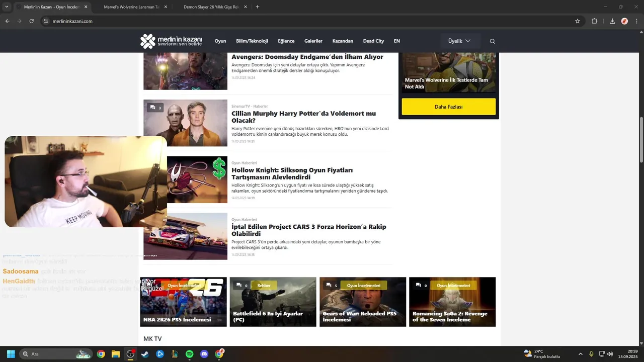Open File Explorer from the taskbar

(116, 354)
